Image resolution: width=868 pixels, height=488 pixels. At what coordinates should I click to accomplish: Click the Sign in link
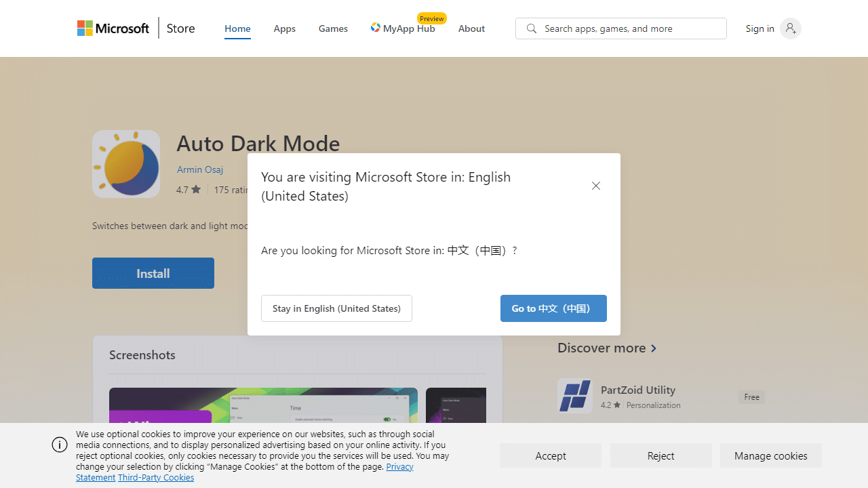click(x=759, y=28)
